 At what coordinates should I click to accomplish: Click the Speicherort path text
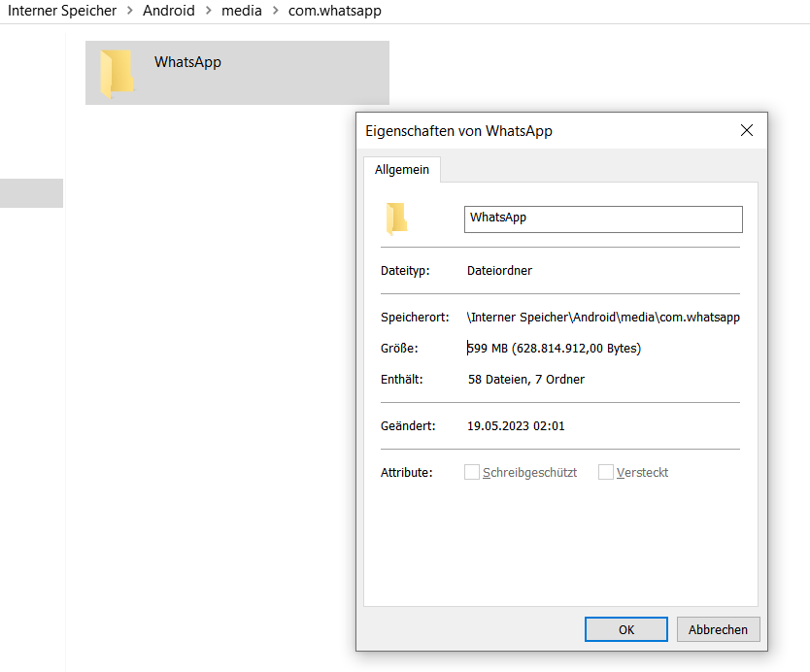pyautogui.click(x=603, y=318)
